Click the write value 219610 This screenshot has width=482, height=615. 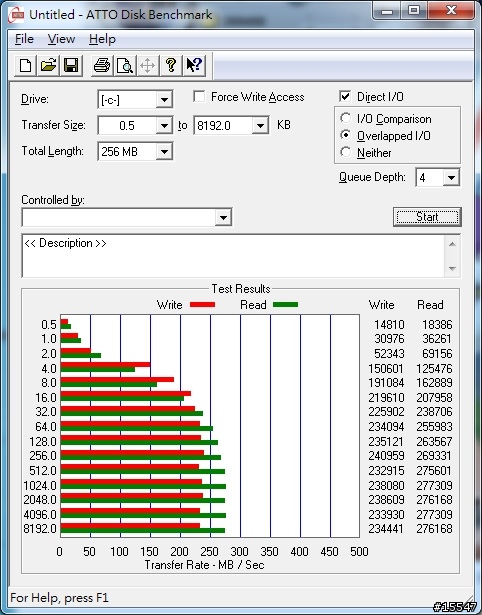click(x=386, y=398)
